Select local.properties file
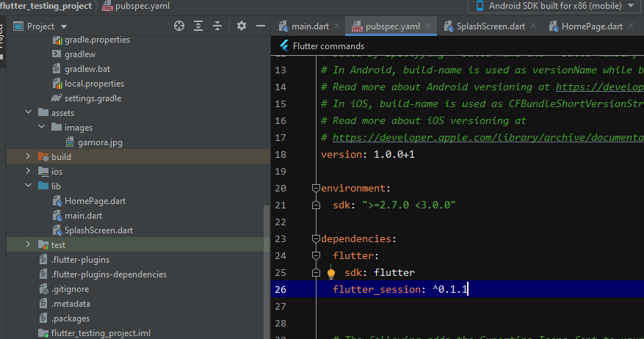Image resolution: width=644 pixels, height=339 pixels. (x=94, y=84)
